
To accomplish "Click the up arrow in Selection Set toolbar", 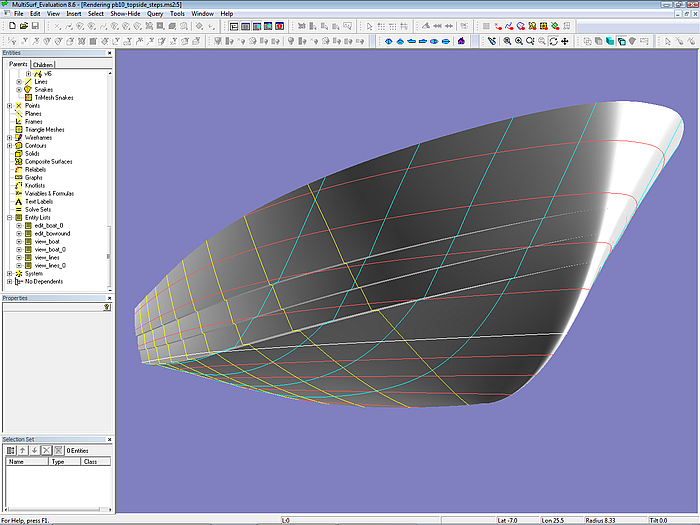I will (23, 451).
